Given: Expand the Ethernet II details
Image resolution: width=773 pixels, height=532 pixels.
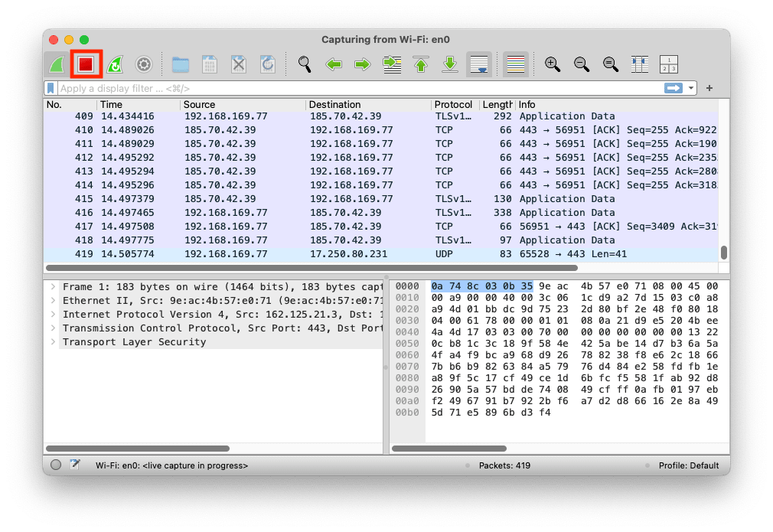Looking at the screenshot, I should [x=53, y=301].
